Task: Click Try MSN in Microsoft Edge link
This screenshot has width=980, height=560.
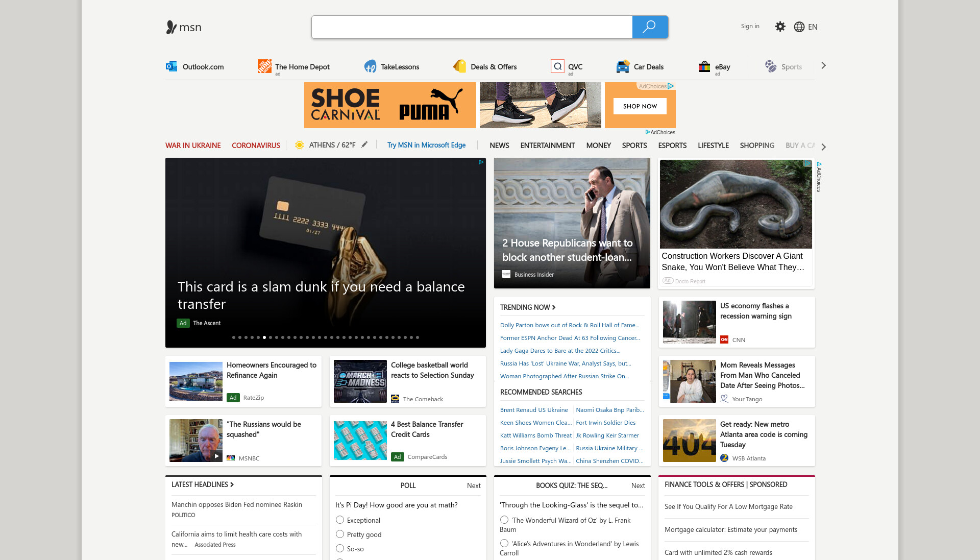Action: tap(426, 145)
